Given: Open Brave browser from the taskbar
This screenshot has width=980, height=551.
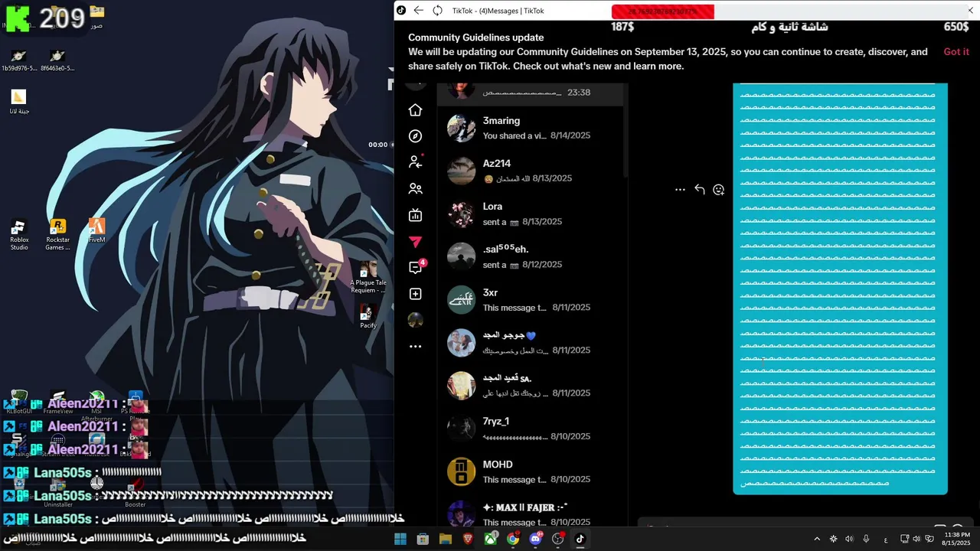Looking at the screenshot, I should click(468, 539).
